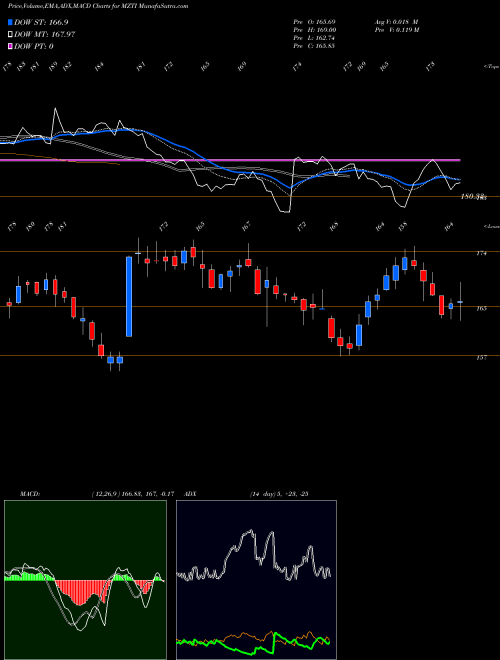Screen dimensions: 500x660
Task: Click the 'Pre V: 0.119 M' volume text
Action: (396, 29)
